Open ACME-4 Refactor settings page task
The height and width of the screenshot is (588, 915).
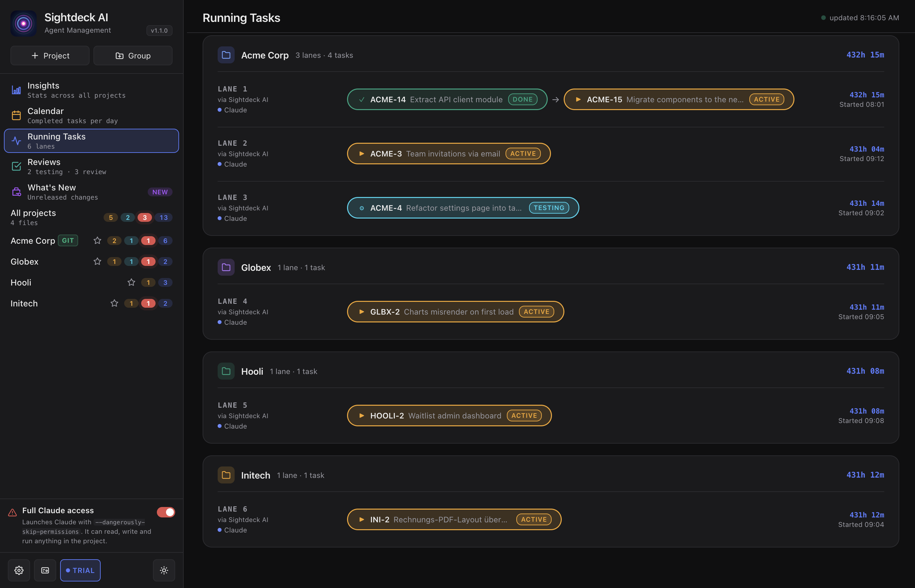coord(463,208)
